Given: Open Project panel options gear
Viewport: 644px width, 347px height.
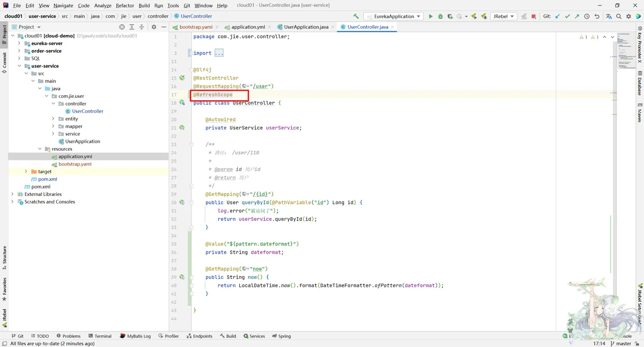Looking at the screenshot, I should (x=154, y=27).
